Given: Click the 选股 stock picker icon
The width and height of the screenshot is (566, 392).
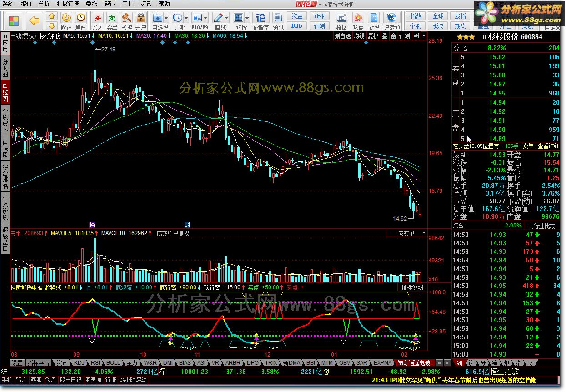Looking at the screenshot, I should coord(239,18).
